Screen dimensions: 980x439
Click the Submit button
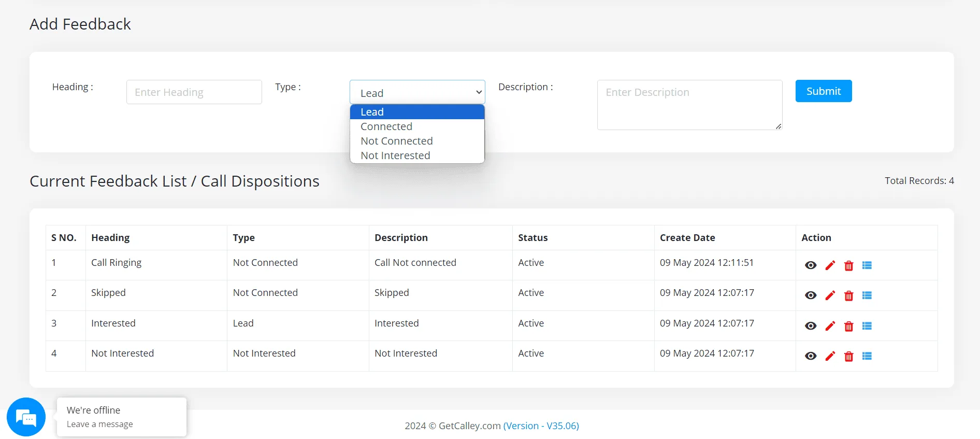tap(824, 91)
